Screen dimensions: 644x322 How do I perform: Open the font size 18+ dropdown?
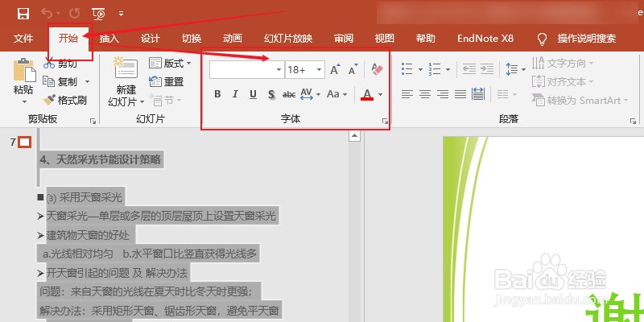pyautogui.click(x=319, y=70)
